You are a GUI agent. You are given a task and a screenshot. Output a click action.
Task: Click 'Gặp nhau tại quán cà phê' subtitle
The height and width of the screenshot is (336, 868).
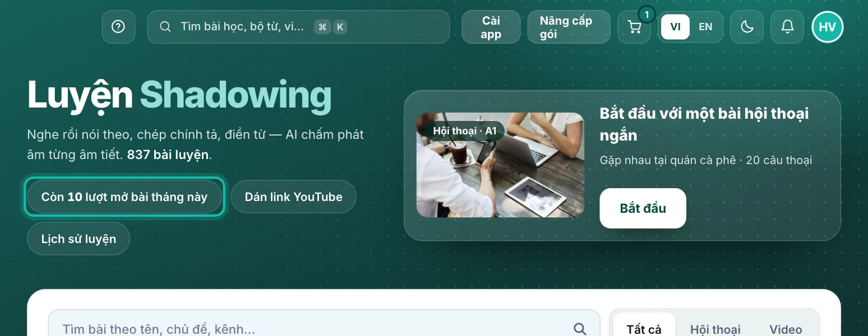tap(667, 160)
